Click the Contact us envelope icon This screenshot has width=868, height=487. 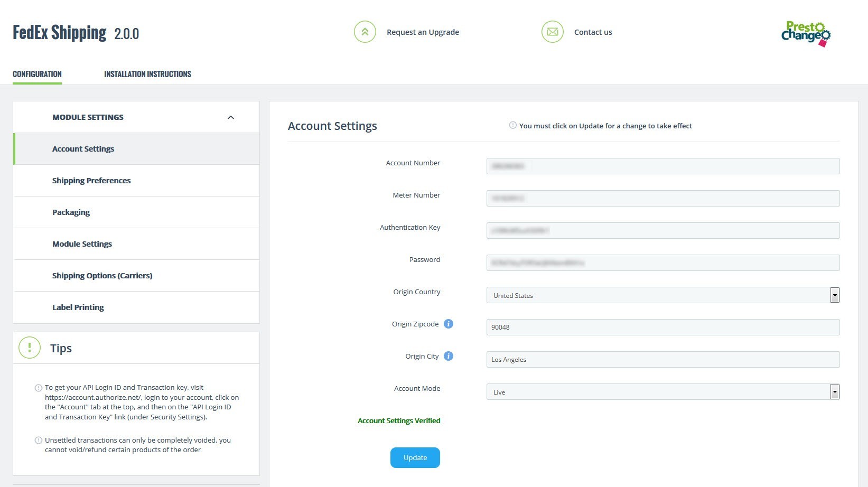click(553, 32)
